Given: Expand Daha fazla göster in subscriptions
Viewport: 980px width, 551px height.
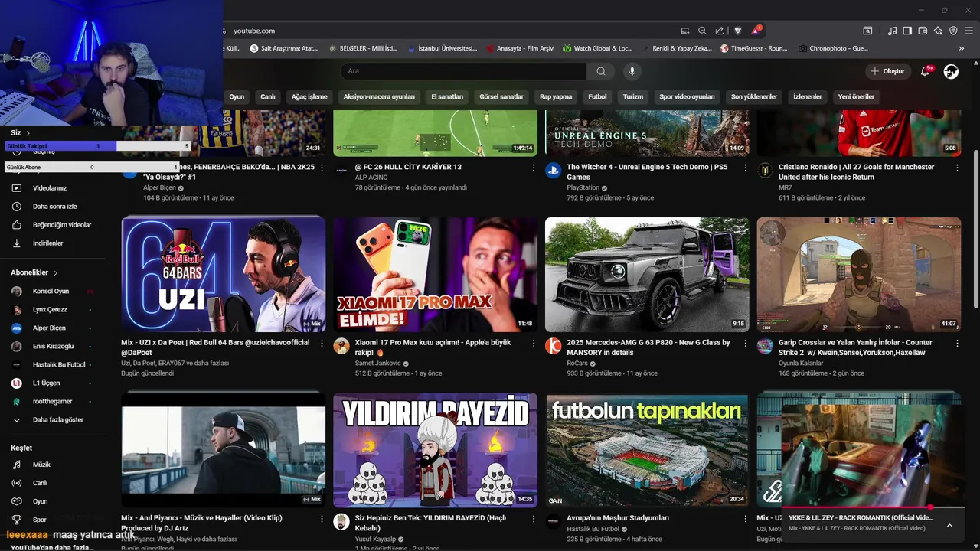Looking at the screenshot, I should pos(57,420).
